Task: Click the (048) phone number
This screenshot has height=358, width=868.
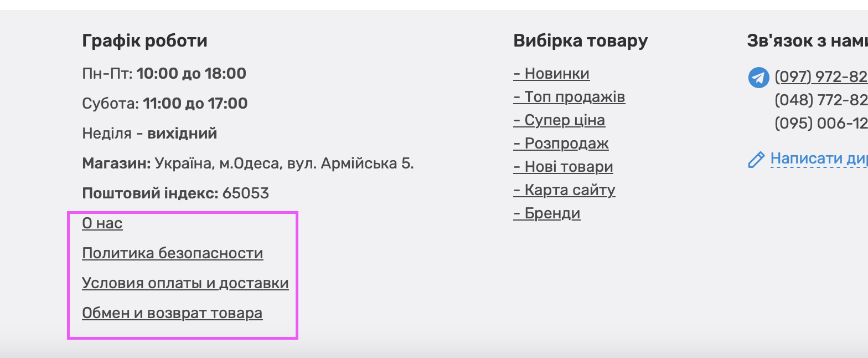Action: pyautogui.click(x=821, y=100)
